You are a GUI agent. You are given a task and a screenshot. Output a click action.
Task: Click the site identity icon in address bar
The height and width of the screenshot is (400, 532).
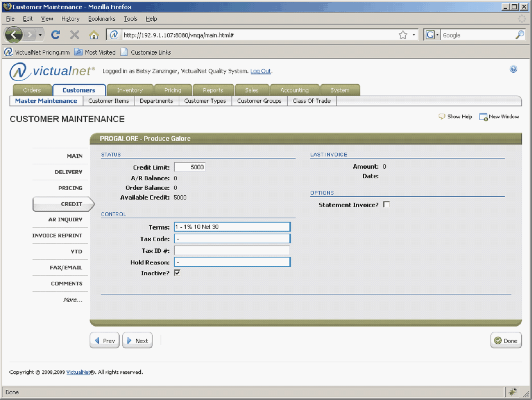[x=114, y=35]
